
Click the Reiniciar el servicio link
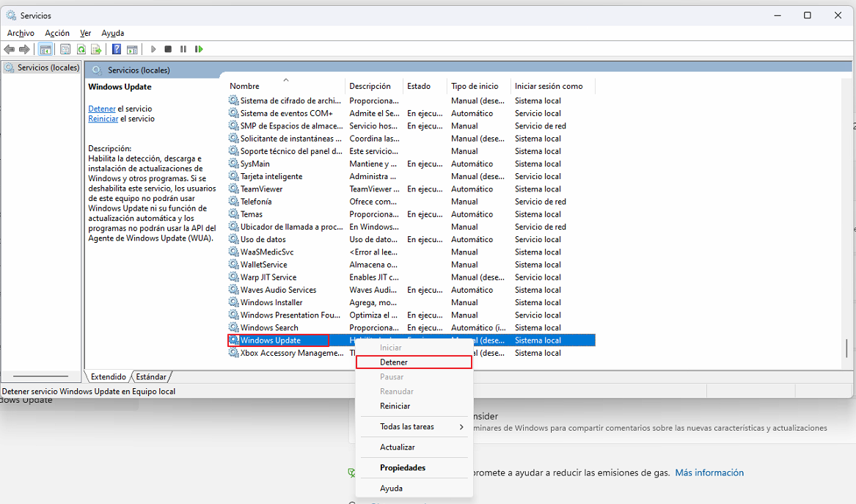pyautogui.click(x=103, y=119)
